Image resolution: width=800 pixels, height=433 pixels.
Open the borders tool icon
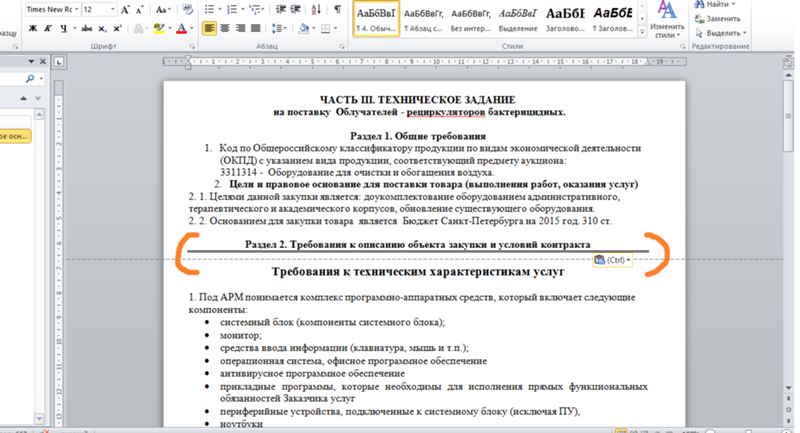[326, 29]
